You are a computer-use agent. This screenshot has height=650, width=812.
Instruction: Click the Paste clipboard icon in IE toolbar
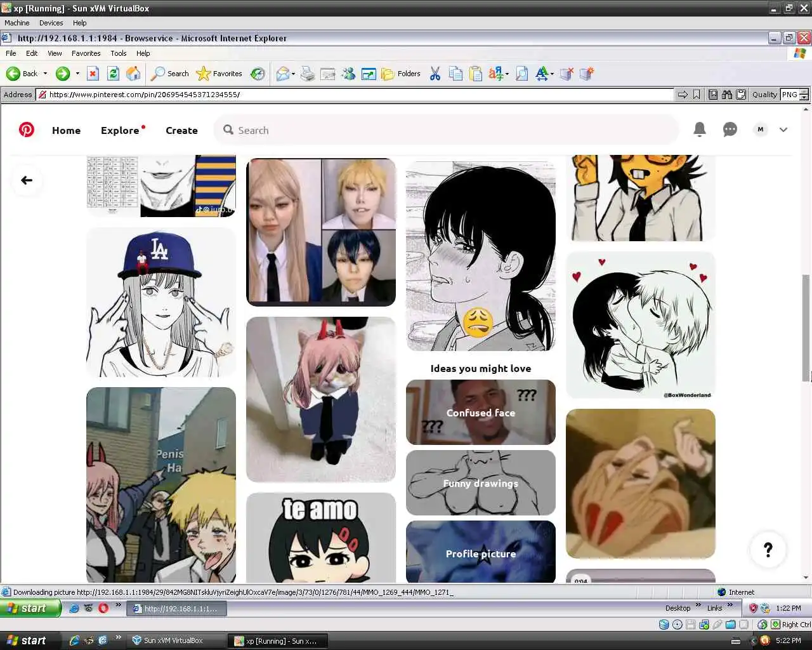click(x=476, y=74)
